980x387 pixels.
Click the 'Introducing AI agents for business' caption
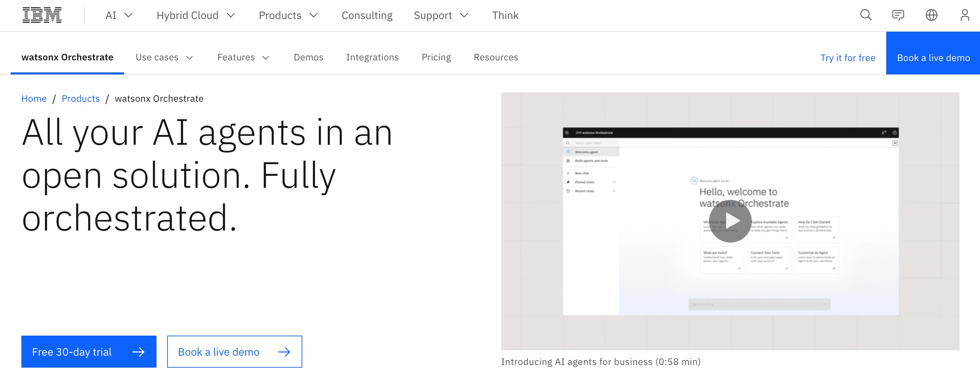coord(601,362)
